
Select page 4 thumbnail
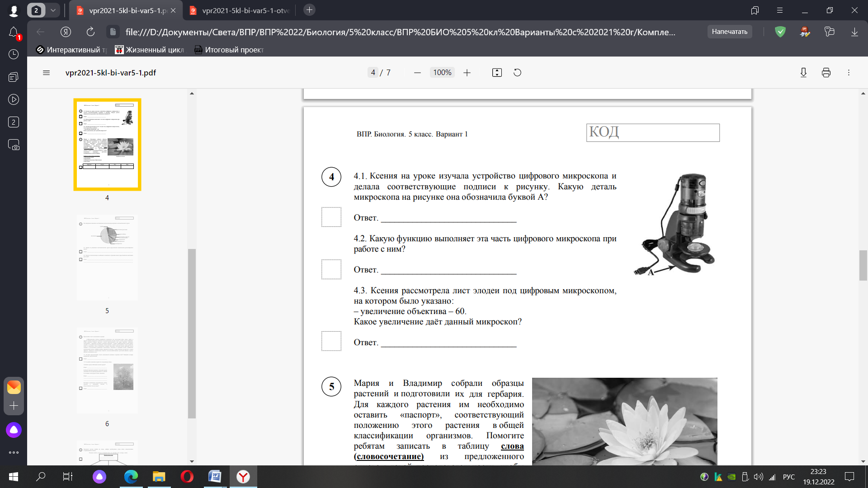coord(107,144)
